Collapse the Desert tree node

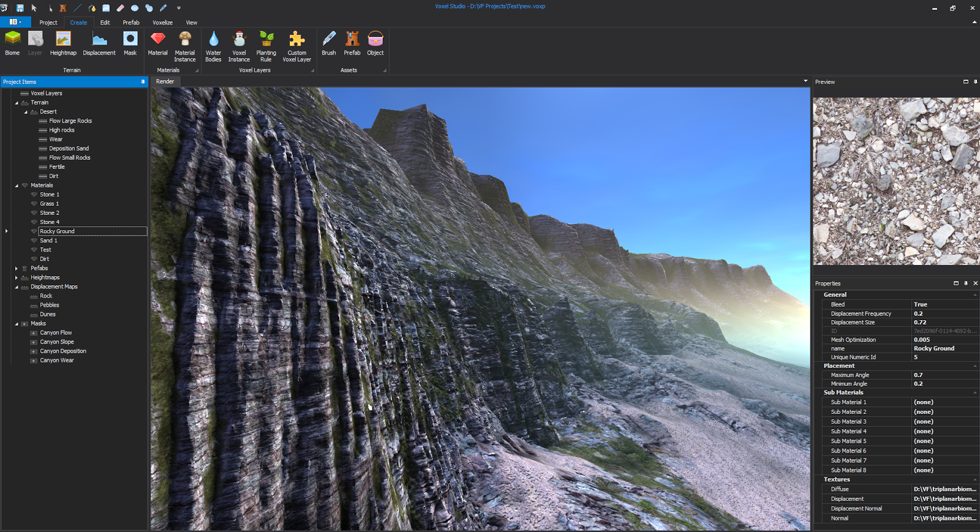click(26, 112)
